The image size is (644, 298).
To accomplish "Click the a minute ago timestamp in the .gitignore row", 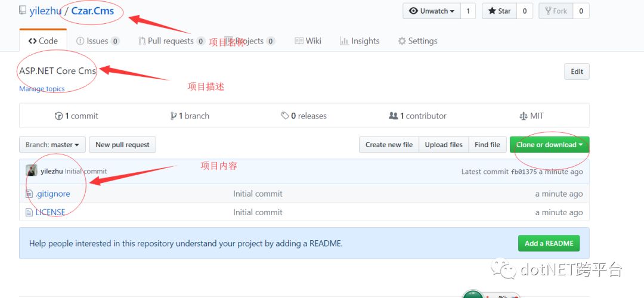I will coord(559,194).
